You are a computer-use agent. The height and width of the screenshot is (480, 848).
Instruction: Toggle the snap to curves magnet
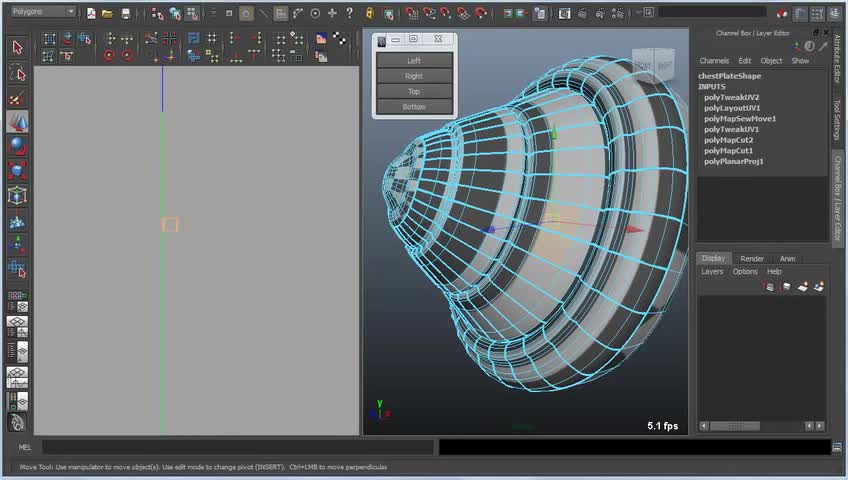[x=429, y=13]
